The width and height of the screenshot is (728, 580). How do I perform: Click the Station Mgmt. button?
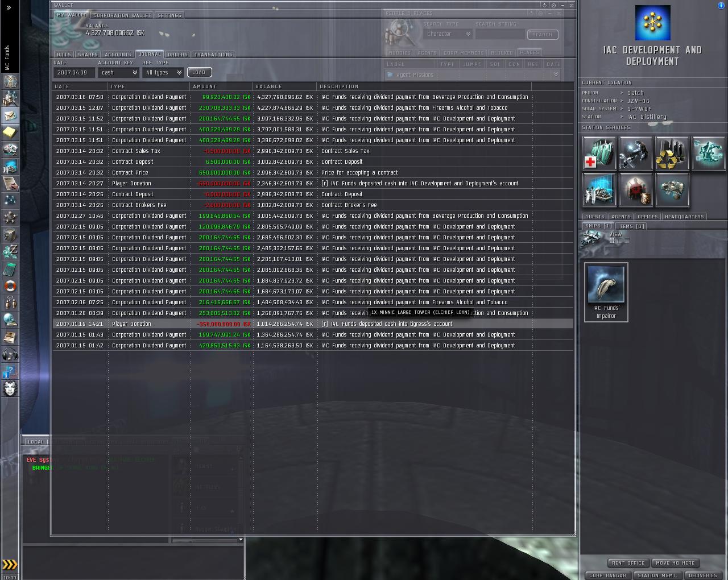[657, 575]
